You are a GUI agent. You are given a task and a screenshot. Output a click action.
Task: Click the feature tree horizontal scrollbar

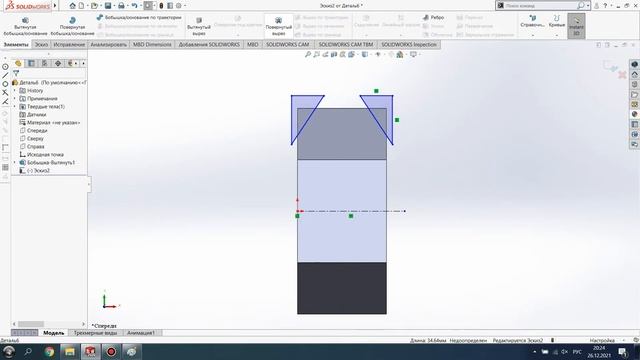pos(49,324)
